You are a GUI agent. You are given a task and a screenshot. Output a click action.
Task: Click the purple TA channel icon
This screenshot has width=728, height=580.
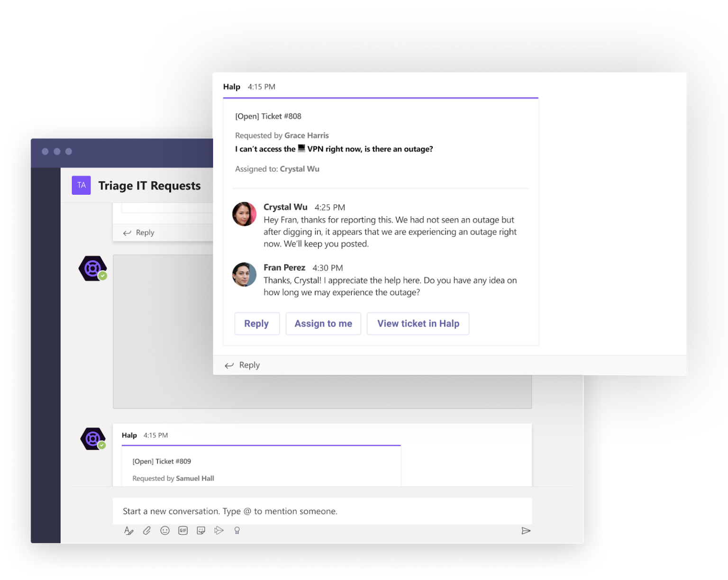[81, 185]
